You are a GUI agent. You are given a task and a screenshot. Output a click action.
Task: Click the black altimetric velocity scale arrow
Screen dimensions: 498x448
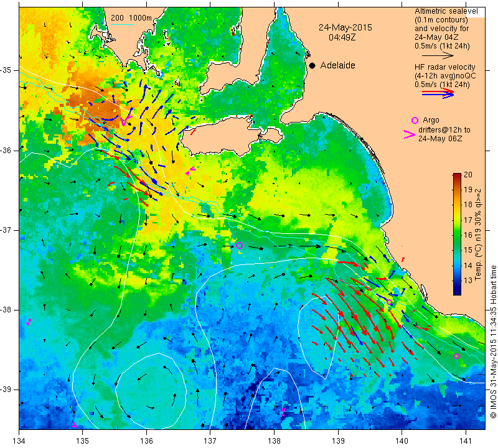tap(438, 55)
